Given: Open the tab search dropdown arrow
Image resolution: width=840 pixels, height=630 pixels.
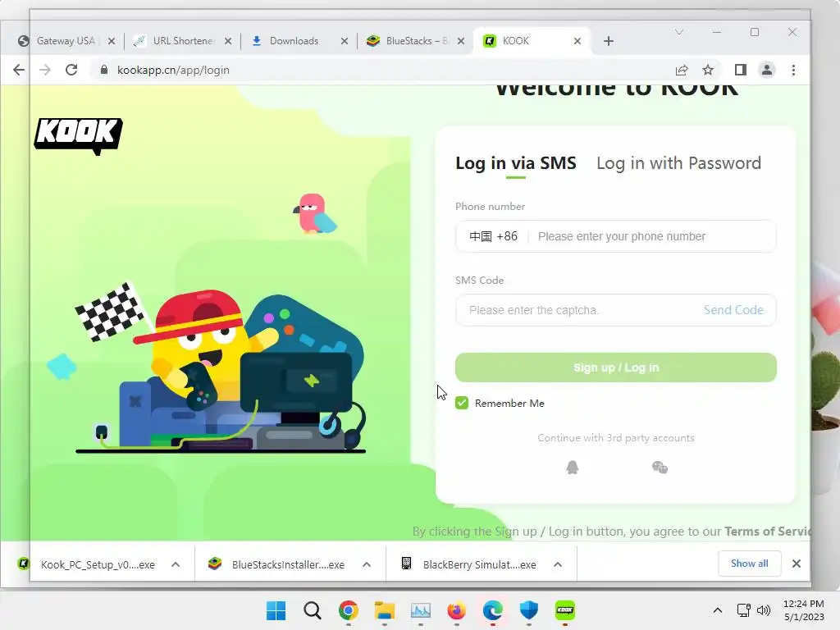Looking at the screenshot, I should [679, 32].
